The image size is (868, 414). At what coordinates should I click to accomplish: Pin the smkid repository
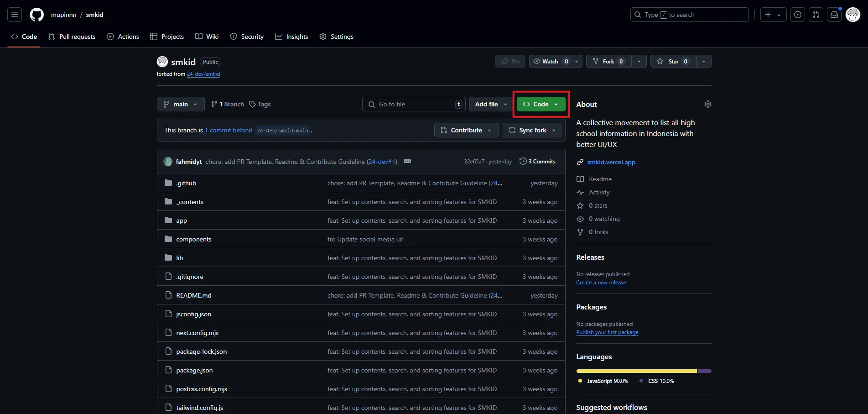(510, 61)
